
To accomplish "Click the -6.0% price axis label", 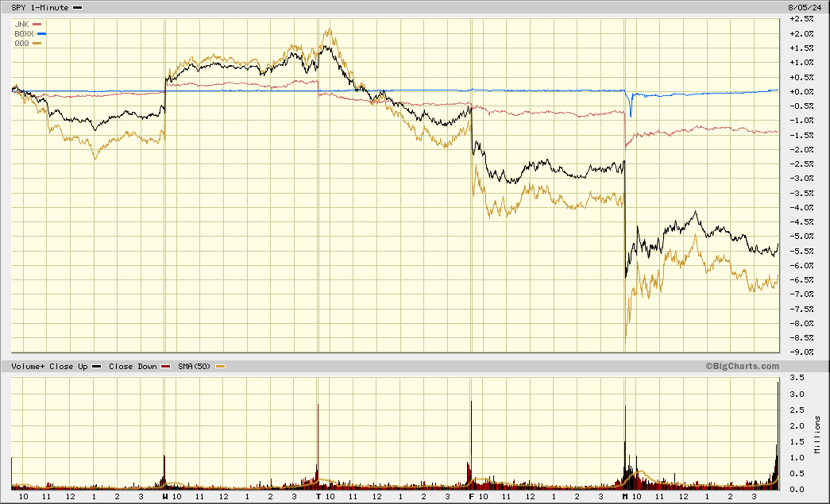I will 801,265.
